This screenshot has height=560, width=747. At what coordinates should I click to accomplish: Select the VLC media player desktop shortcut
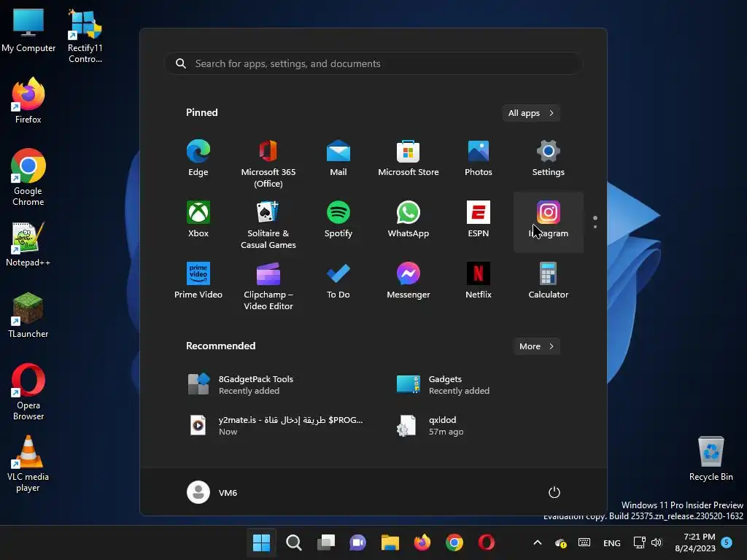[28, 464]
